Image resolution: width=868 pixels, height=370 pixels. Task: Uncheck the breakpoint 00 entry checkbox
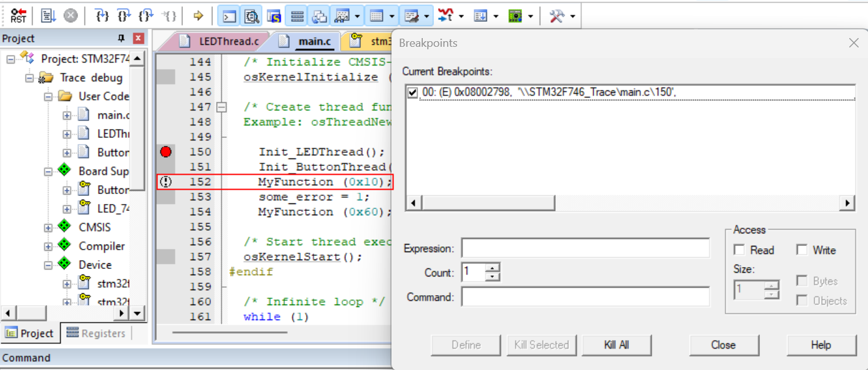(x=412, y=92)
